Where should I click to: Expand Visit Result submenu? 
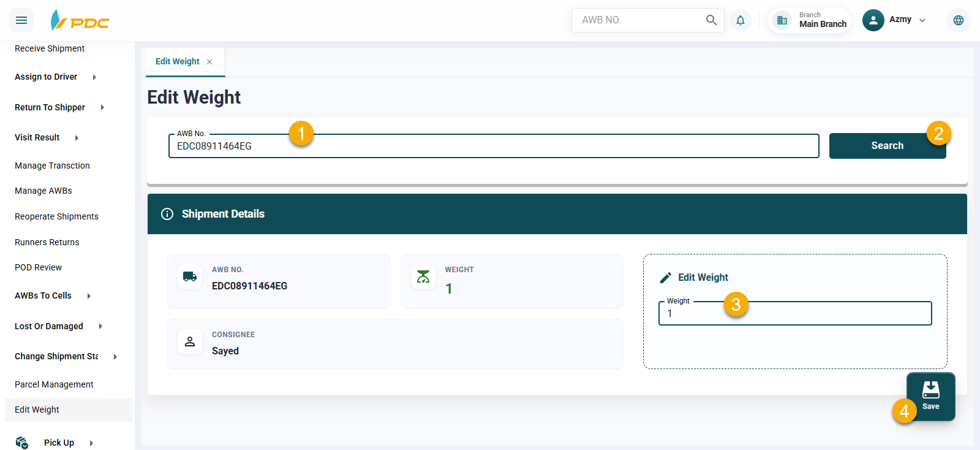click(x=77, y=138)
